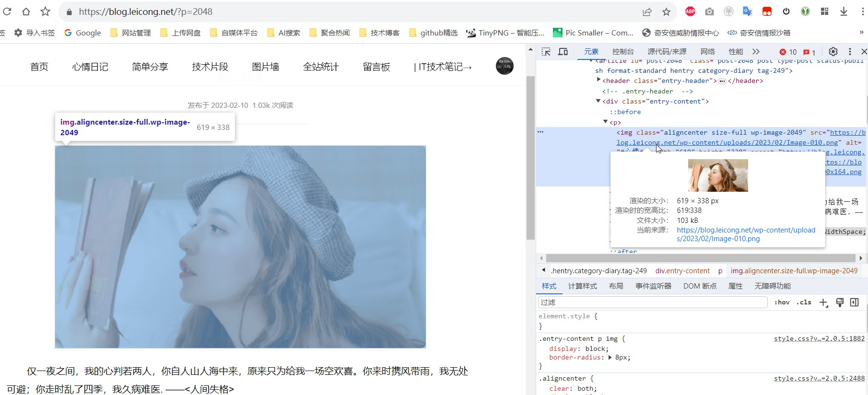Toggle the .cls element classes panel
This screenshot has width=868, height=395.
point(804,302)
